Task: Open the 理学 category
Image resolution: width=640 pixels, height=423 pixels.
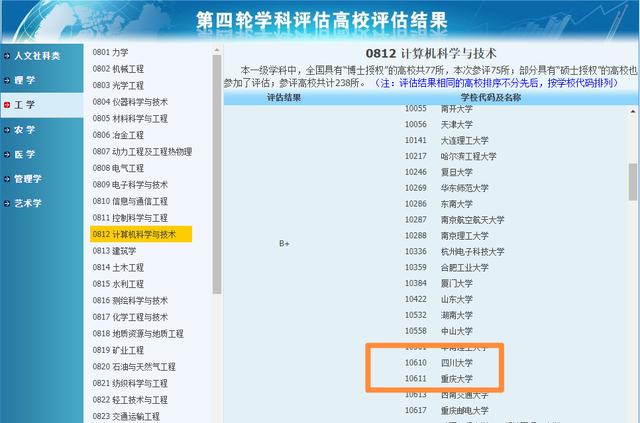Action: click(x=24, y=80)
